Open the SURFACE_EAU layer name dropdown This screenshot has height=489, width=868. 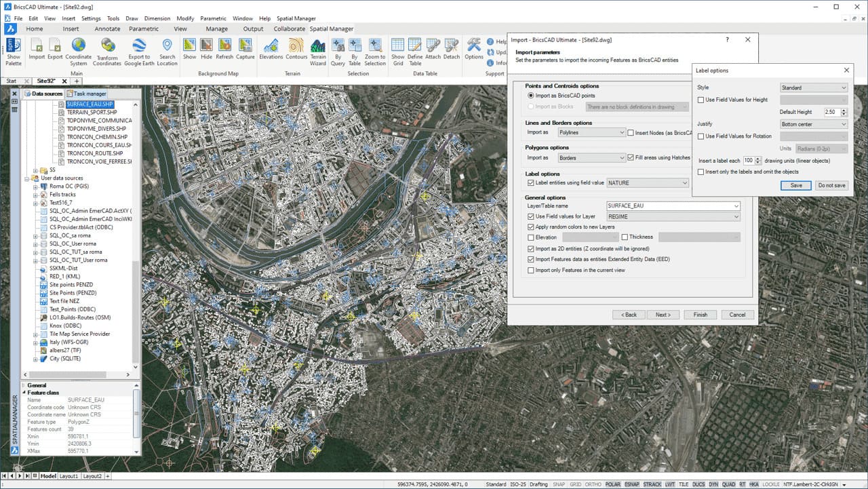pyautogui.click(x=673, y=206)
